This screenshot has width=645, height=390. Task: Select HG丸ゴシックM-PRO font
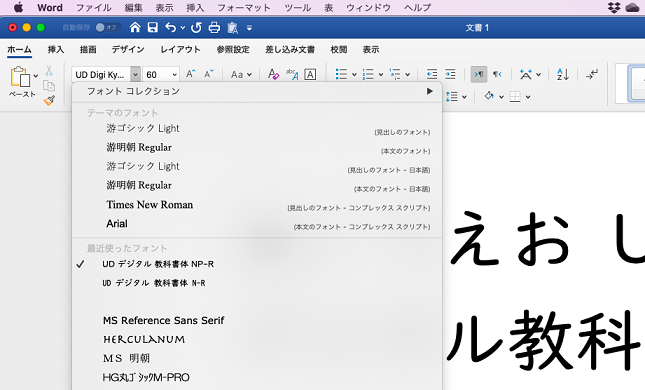[257, 377]
